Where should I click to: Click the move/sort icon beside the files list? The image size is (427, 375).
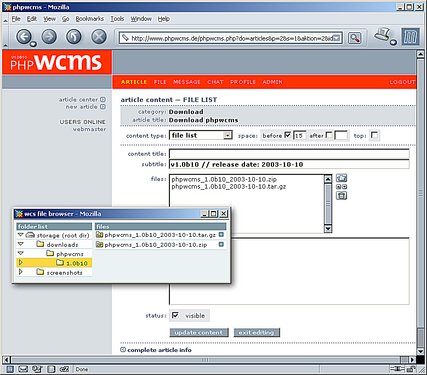pos(341,187)
